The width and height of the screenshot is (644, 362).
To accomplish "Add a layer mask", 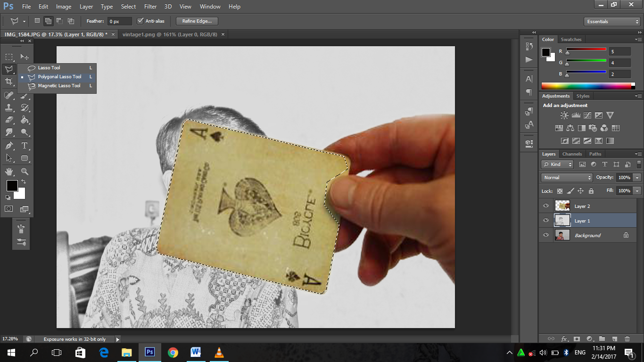I will click(x=577, y=339).
